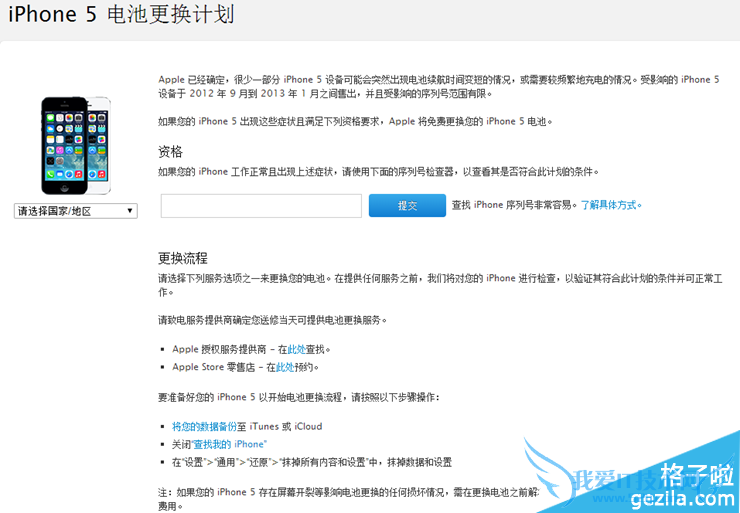Follow 此处 link for Apple Store 零售店
This screenshot has width=740, height=513.
point(285,367)
